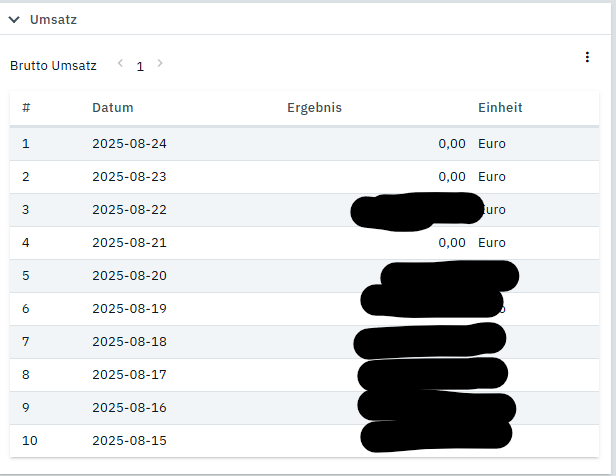616x476 pixels.
Task: Click the Umsatz section title
Action: pyautogui.click(x=53, y=20)
